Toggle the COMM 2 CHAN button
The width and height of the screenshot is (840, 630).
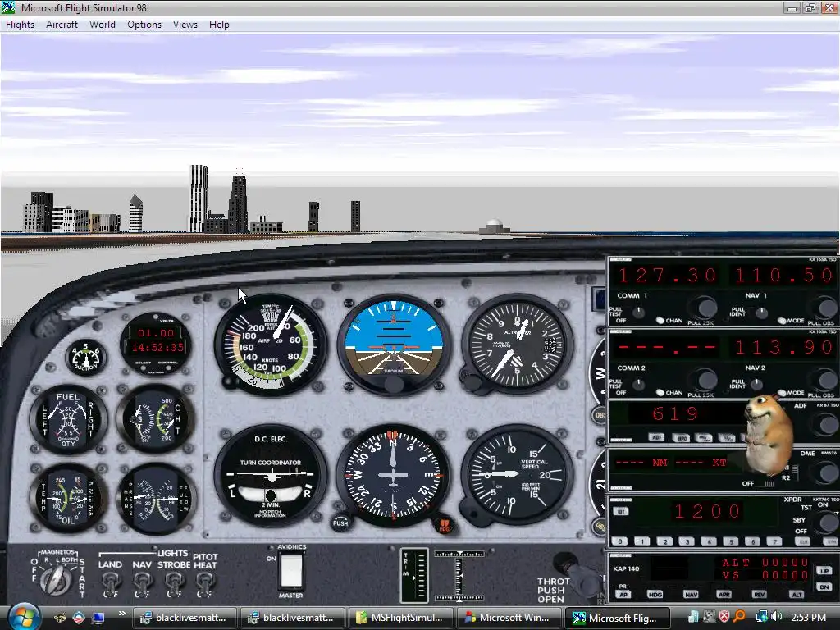point(660,393)
